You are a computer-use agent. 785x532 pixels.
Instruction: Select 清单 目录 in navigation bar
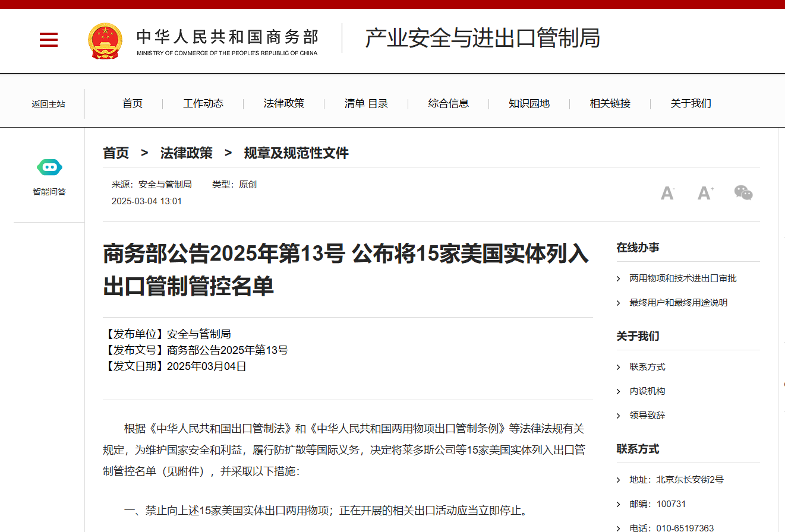click(x=366, y=103)
